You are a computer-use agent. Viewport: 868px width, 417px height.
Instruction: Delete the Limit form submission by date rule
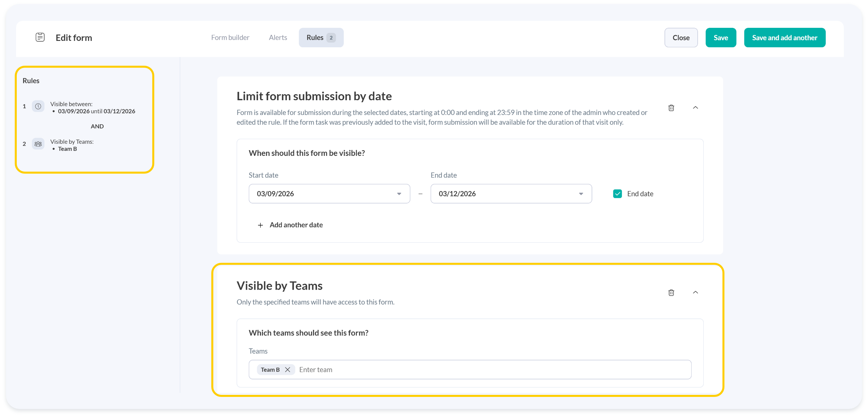click(671, 108)
